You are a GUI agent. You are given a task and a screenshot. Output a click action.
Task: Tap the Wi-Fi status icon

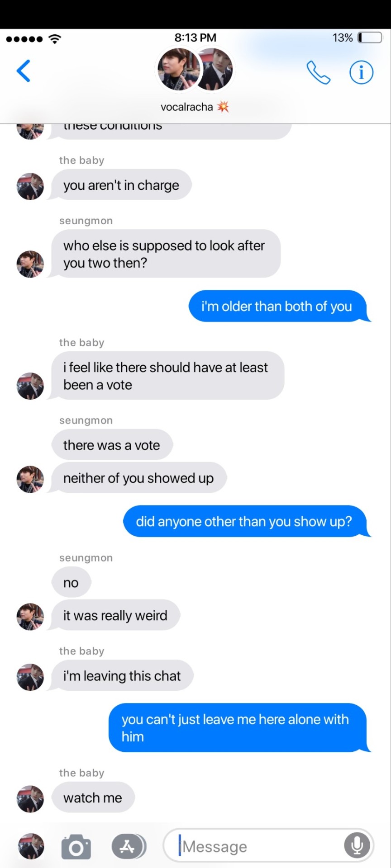55,39
